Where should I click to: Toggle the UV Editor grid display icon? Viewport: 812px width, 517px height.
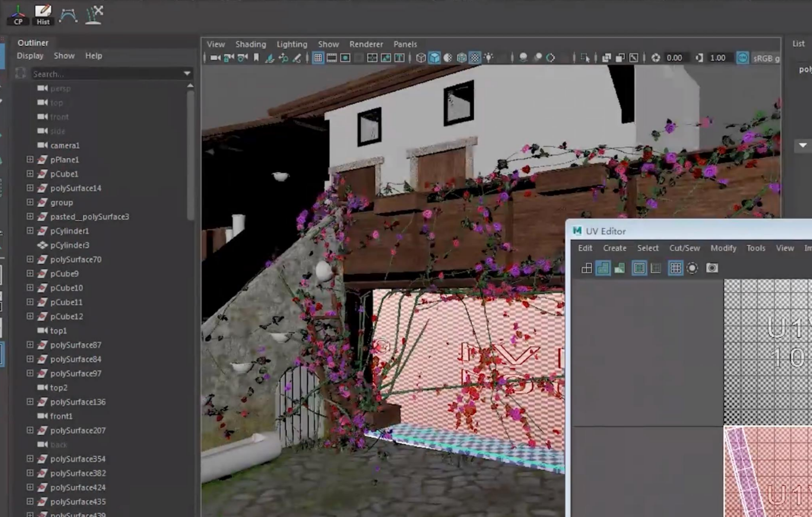676,268
